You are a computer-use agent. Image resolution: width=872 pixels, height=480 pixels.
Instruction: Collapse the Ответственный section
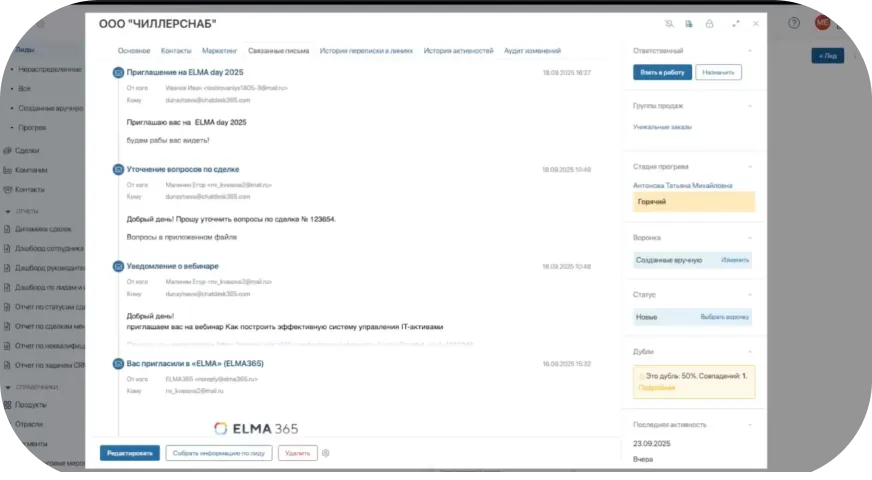[751, 50]
